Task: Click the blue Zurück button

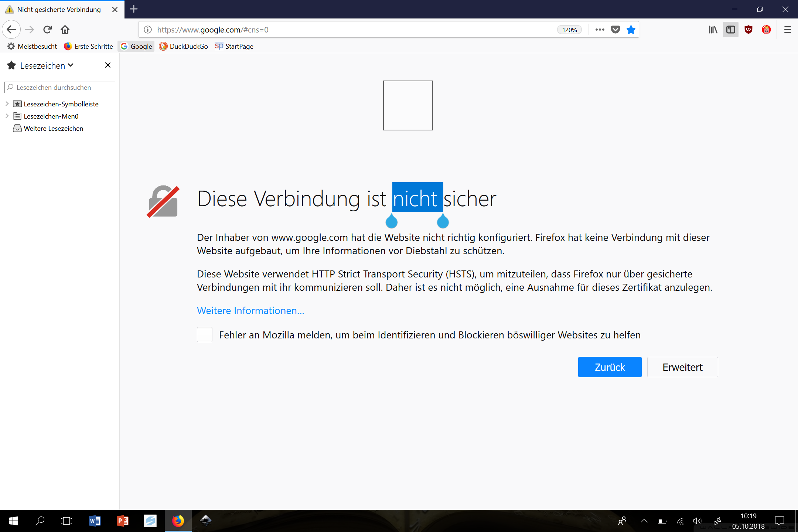Action: click(610, 367)
